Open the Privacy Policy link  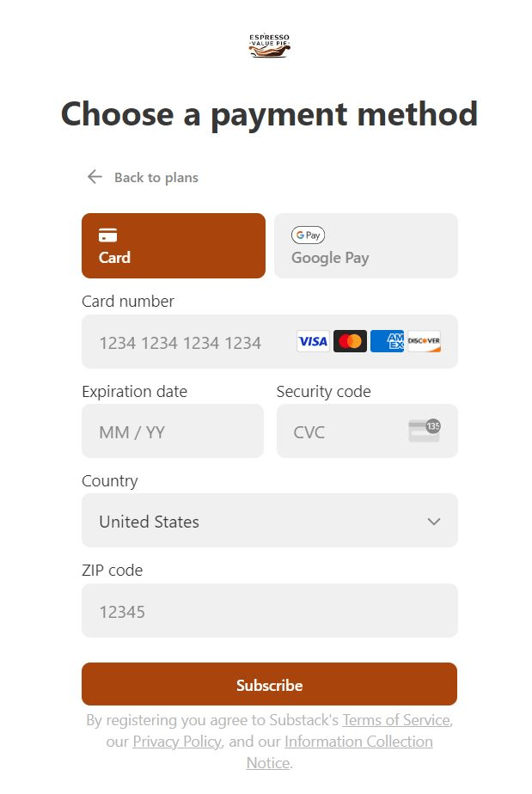(x=177, y=742)
